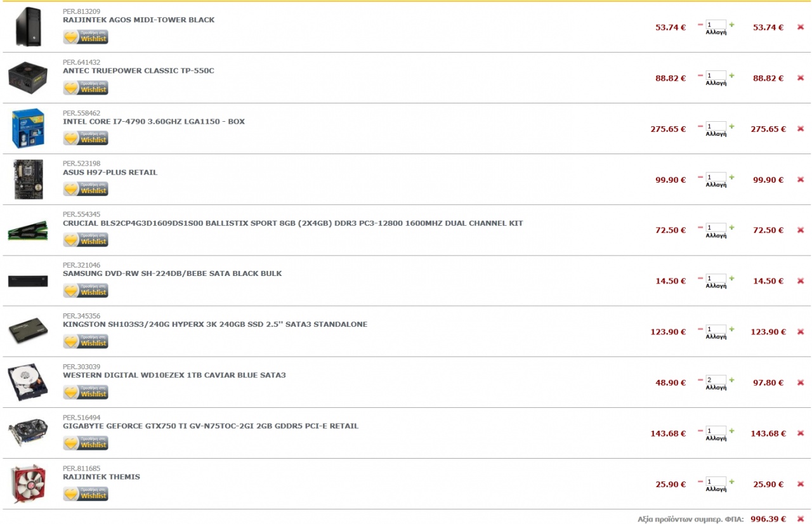812x524 pixels.
Task: Open INTEL CORE I7-4790 product link
Action: [154, 121]
